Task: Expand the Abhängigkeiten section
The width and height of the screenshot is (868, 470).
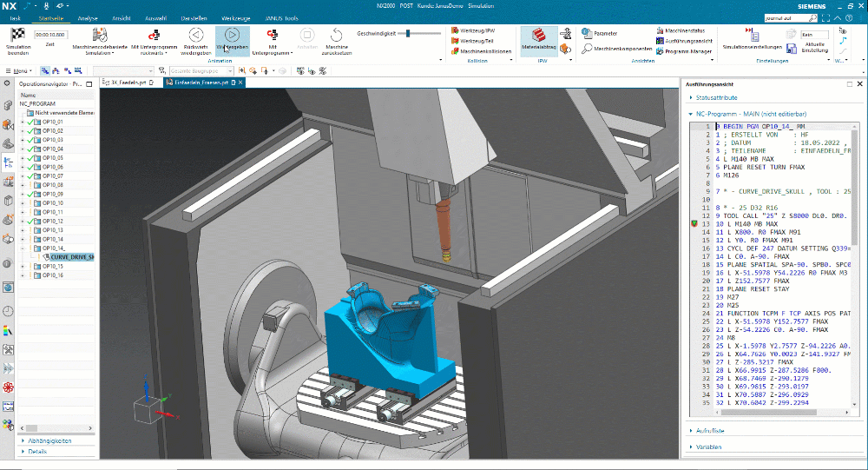Action: click(49, 440)
